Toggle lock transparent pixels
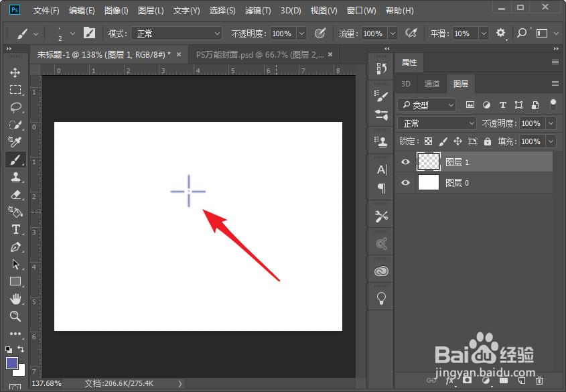 [x=428, y=141]
